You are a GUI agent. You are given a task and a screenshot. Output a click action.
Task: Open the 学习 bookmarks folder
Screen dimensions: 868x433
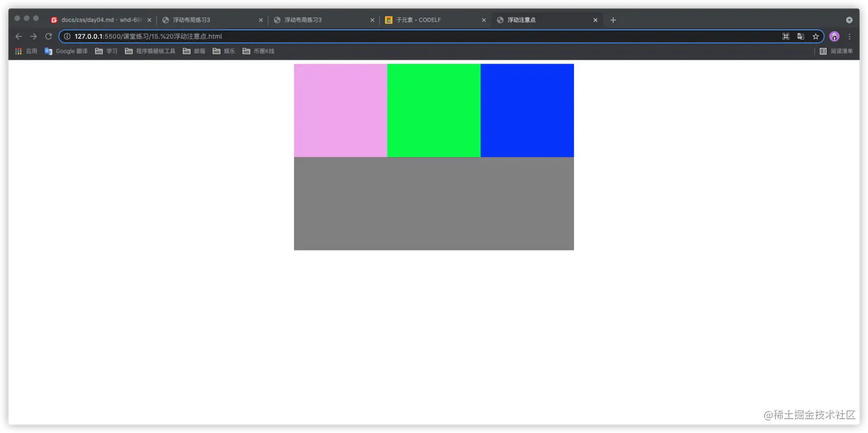[107, 51]
